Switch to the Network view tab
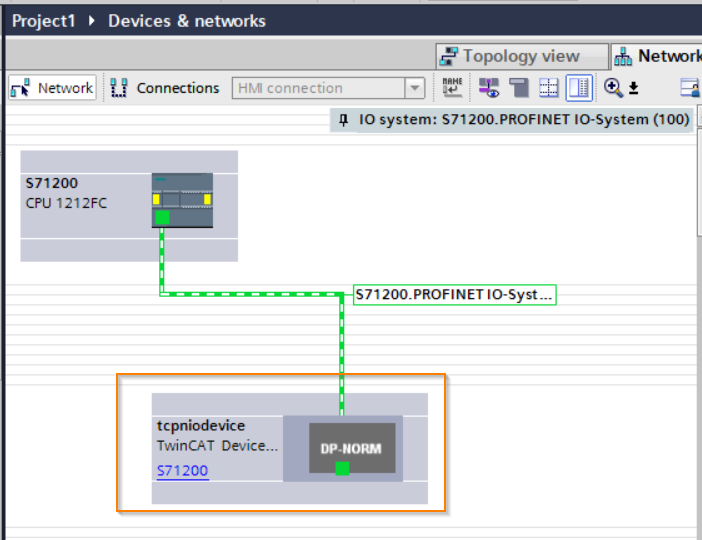Image resolution: width=702 pixels, height=540 pixels. pyautogui.click(x=657, y=56)
